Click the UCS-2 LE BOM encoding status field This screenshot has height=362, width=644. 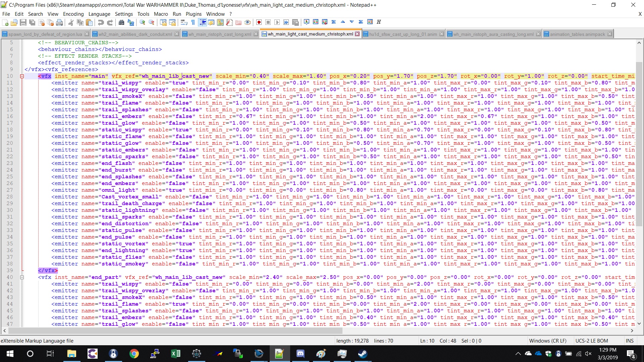(592, 341)
